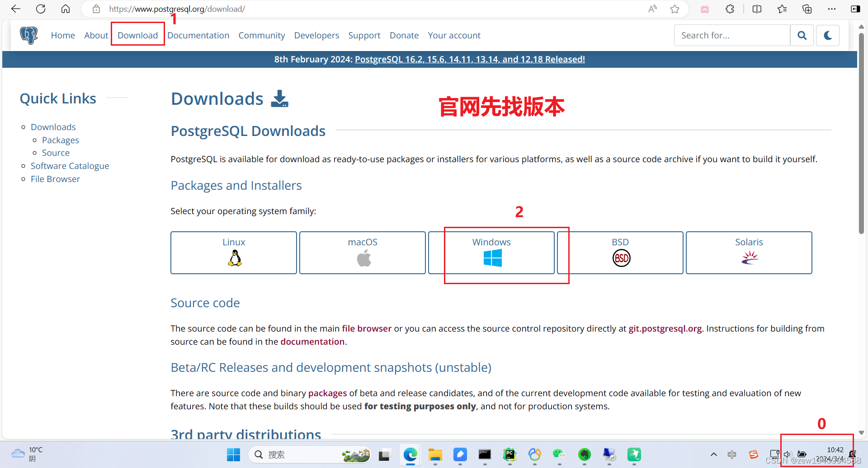Click inside the Search for field
868x468 pixels.
731,35
